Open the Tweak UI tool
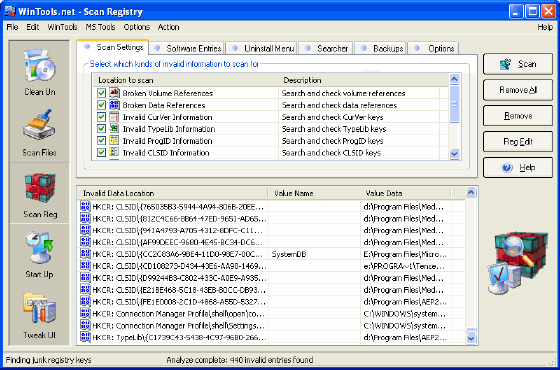 [x=40, y=315]
